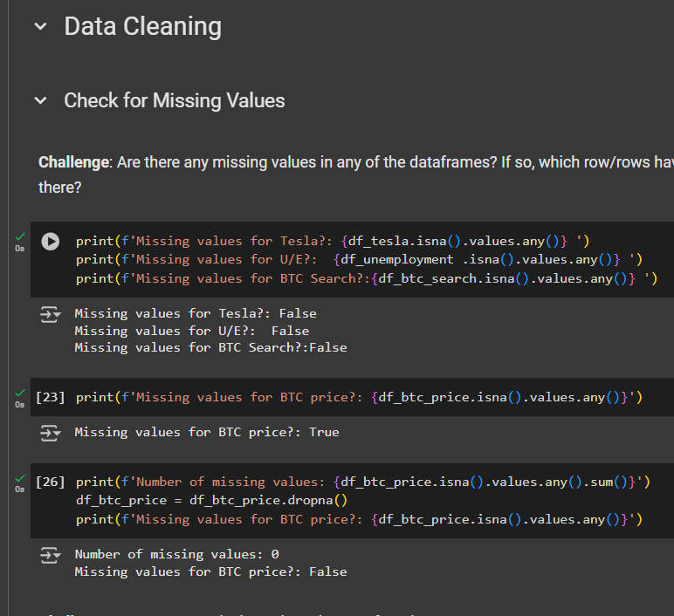Click the Data Cleaning heading
The height and width of the screenshot is (616, 674).
point(142,27)
